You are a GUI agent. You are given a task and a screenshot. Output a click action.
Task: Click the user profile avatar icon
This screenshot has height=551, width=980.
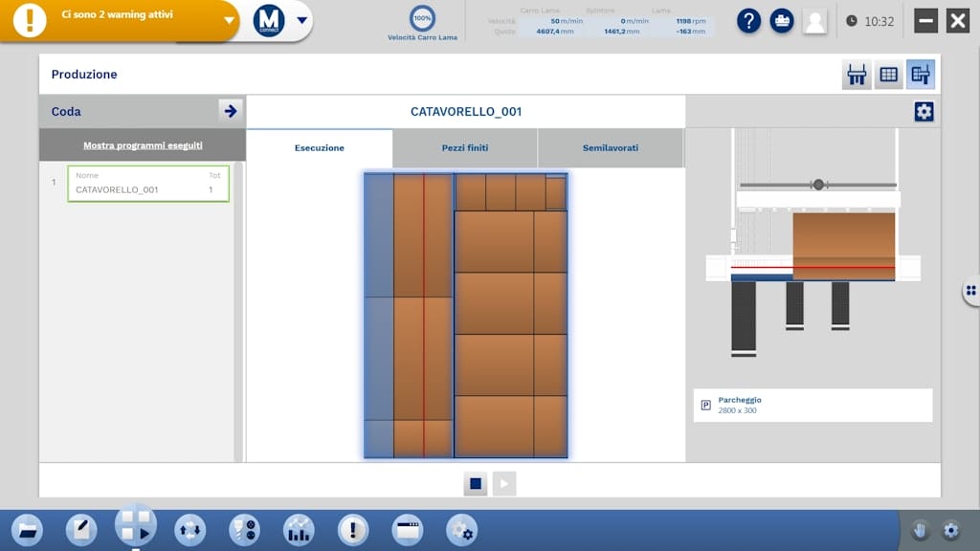814,21
